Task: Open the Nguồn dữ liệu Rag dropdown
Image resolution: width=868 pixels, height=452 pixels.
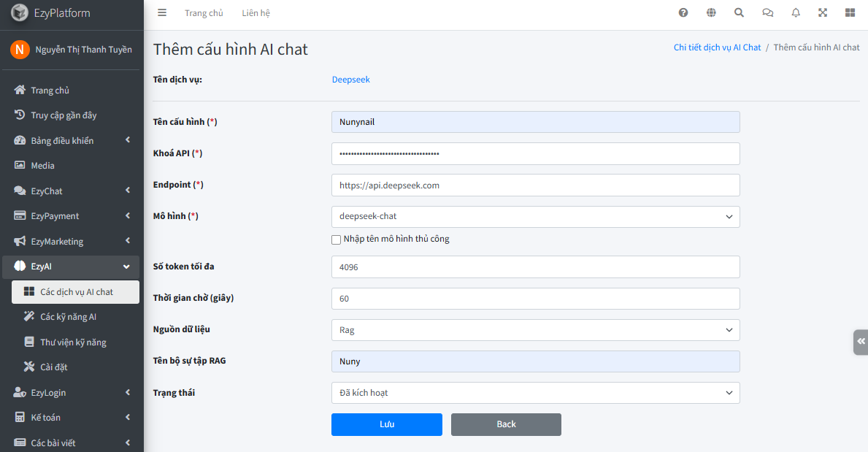Action: tap(535, 330)
